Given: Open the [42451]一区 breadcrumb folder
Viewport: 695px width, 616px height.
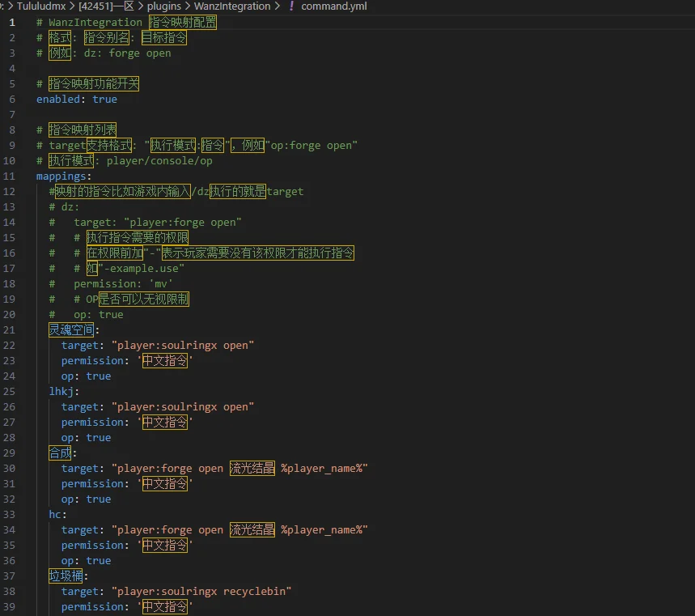Looking at the screenshot, I should [106, 6].
